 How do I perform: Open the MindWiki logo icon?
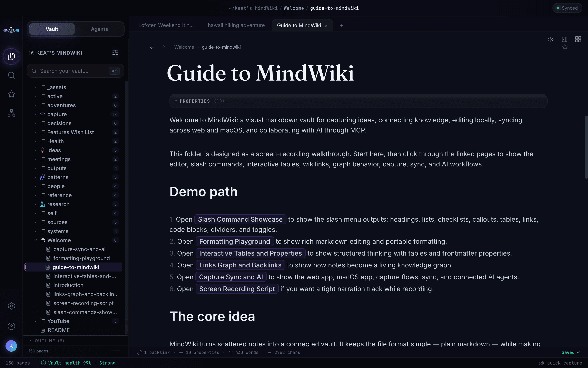pos(11,30)
